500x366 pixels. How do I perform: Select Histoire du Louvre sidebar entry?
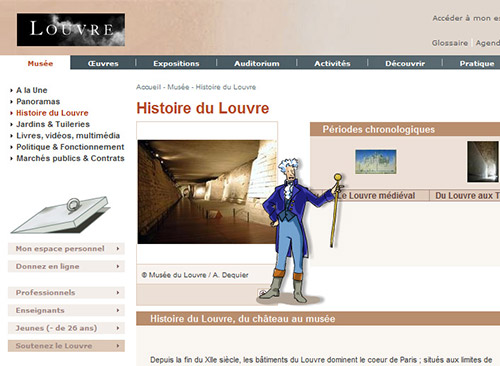(52, 113)
